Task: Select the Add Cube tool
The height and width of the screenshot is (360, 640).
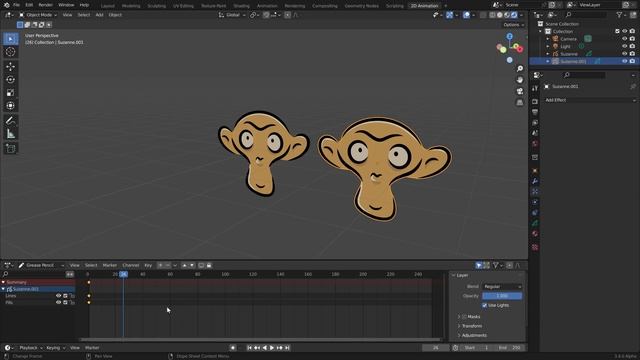Action: point(11,149)
